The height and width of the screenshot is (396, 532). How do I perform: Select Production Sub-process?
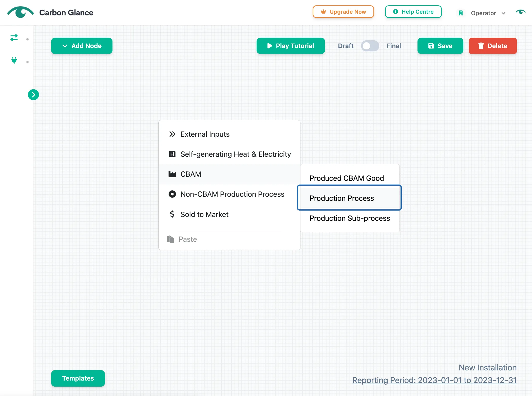pos(350,218)
